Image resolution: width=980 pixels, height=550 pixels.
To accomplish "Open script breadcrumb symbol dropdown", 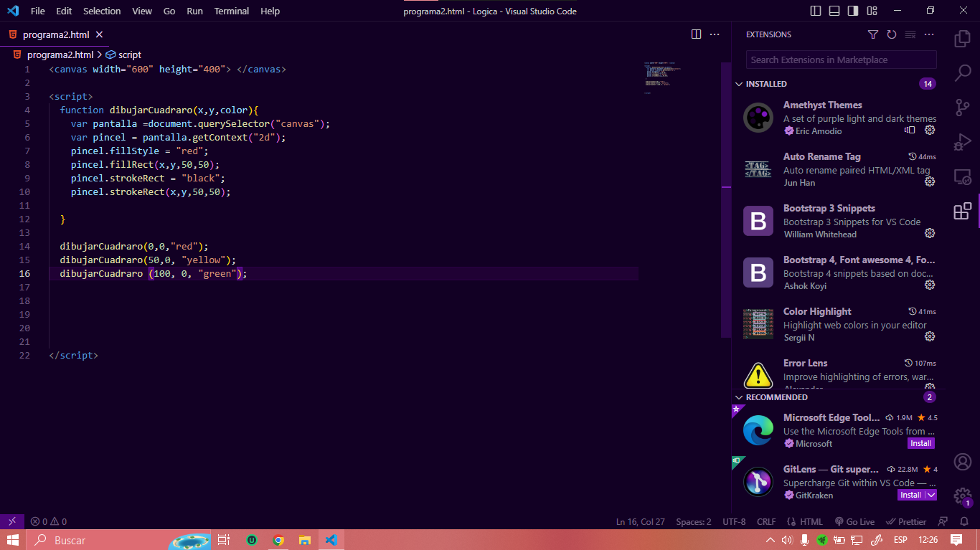I will tap(123, 54).
